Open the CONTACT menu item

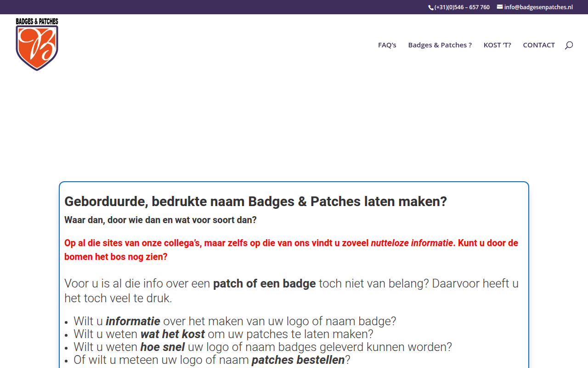pyautogui.click(x=539, y=45)
